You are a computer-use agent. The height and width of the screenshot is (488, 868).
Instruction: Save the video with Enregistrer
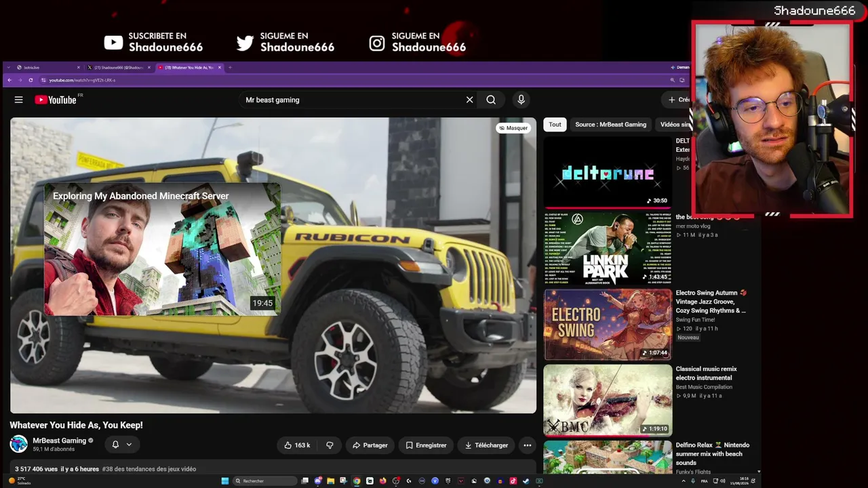pos(426,445)
